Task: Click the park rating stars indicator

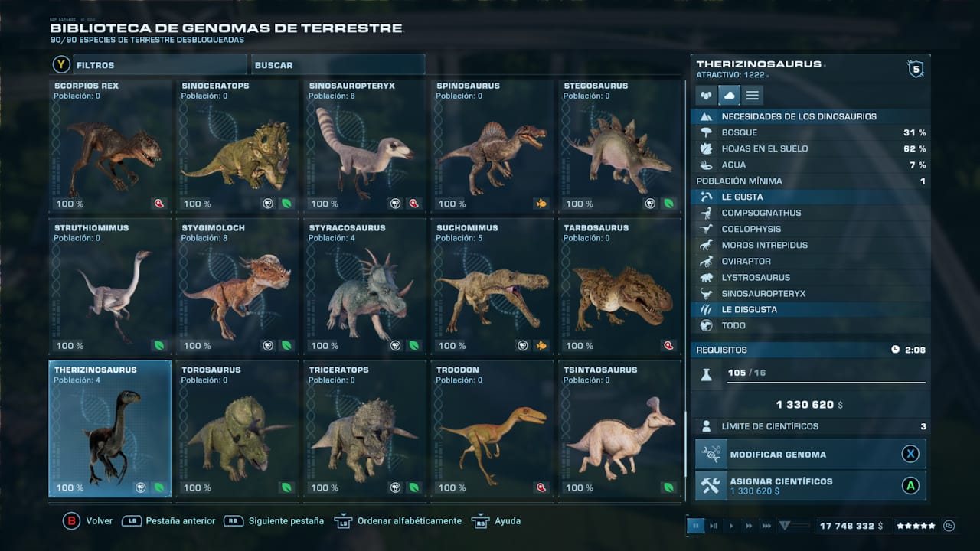Action: coord(916,526)
